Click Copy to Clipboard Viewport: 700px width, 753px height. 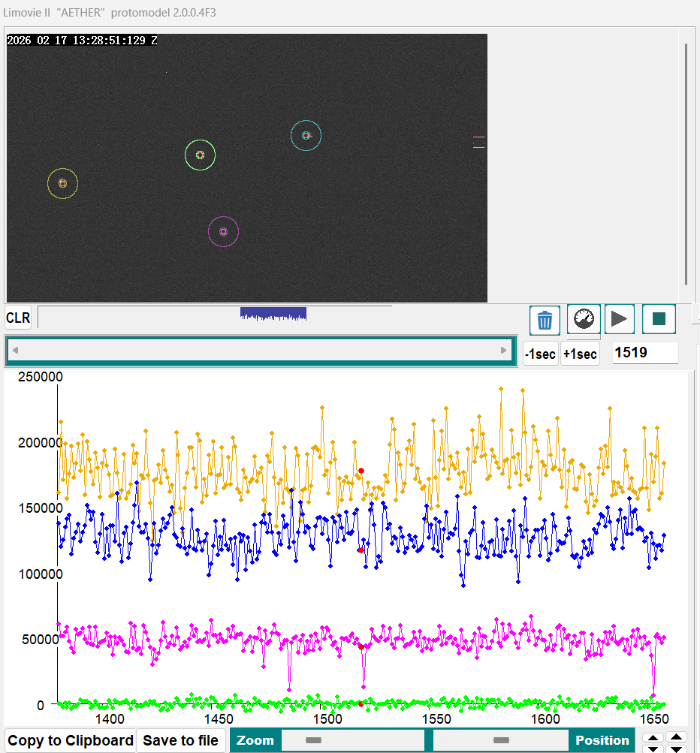click(70, 740)
